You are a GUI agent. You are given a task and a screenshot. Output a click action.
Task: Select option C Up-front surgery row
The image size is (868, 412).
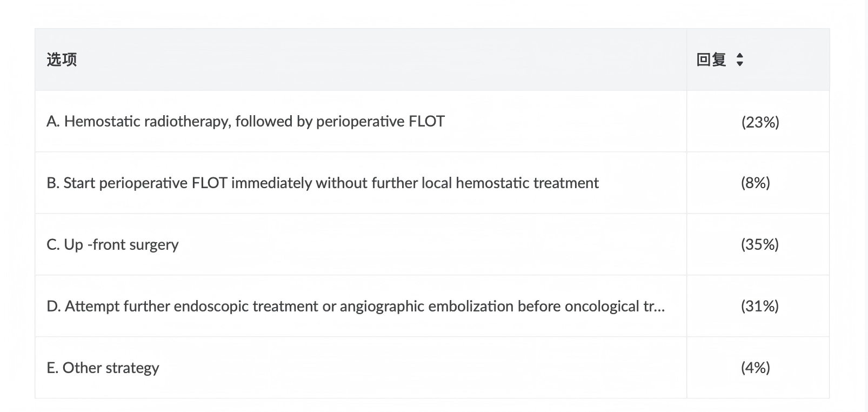coord(361,244)
